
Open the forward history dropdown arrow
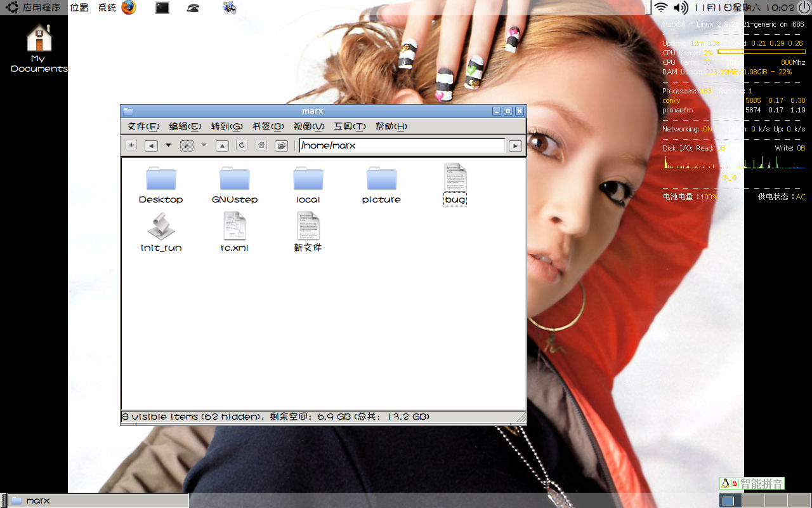[204, 145]
